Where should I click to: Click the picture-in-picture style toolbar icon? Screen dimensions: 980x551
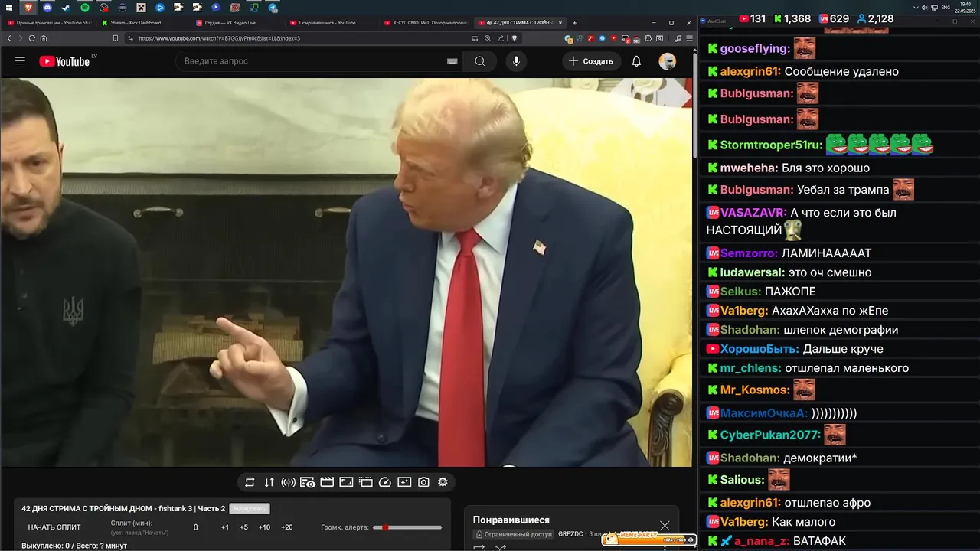[346, 482]
